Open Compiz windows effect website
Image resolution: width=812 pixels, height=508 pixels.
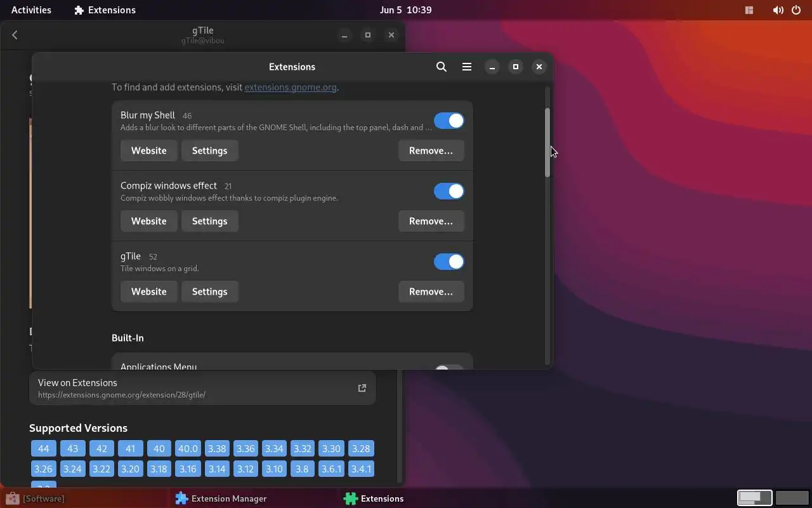[148, 221]
